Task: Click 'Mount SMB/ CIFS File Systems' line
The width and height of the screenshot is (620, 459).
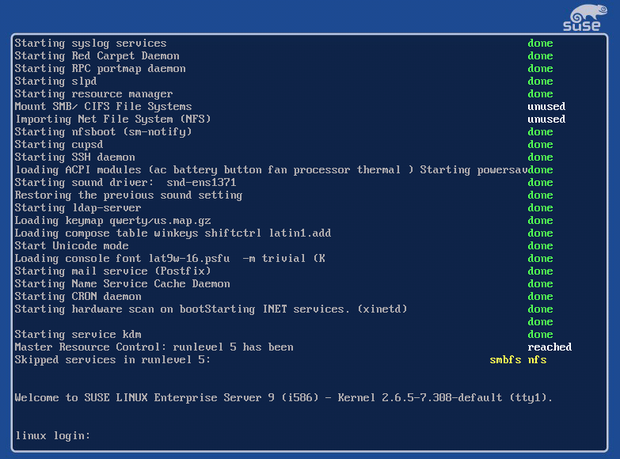Action: pos(103,106)
